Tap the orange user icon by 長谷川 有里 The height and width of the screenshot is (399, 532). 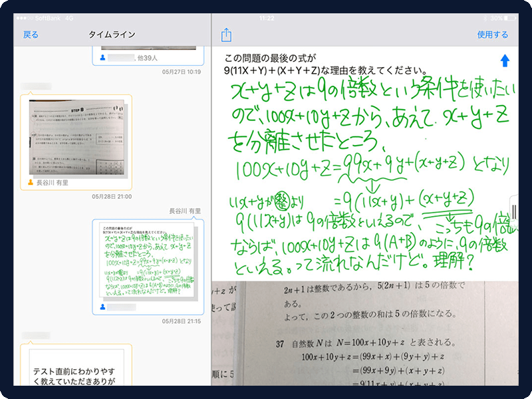coord(31,182)
